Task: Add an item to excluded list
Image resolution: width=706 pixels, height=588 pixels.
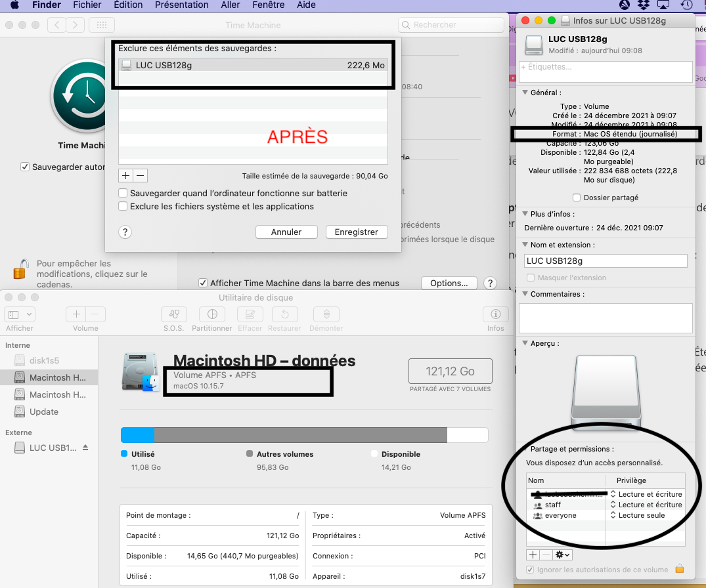Action: 125,175
